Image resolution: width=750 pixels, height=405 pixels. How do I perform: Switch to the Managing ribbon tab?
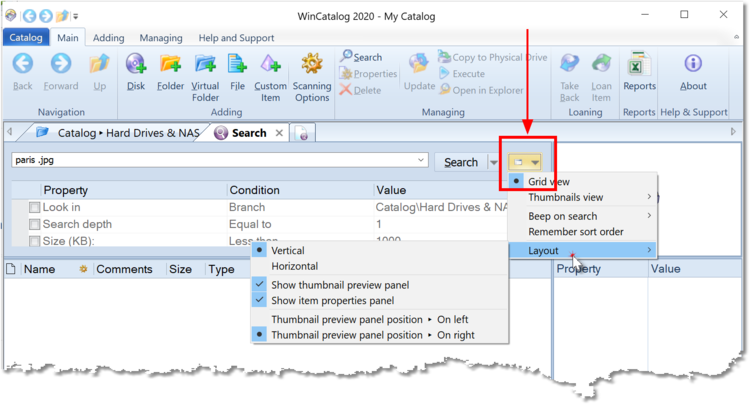point(160,38)
